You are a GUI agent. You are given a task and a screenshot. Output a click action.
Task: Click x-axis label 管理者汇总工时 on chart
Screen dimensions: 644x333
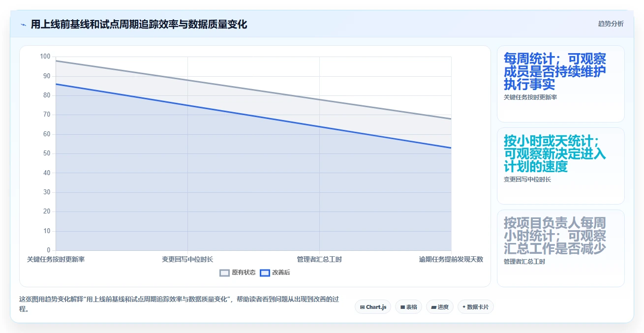coord(319,259)
